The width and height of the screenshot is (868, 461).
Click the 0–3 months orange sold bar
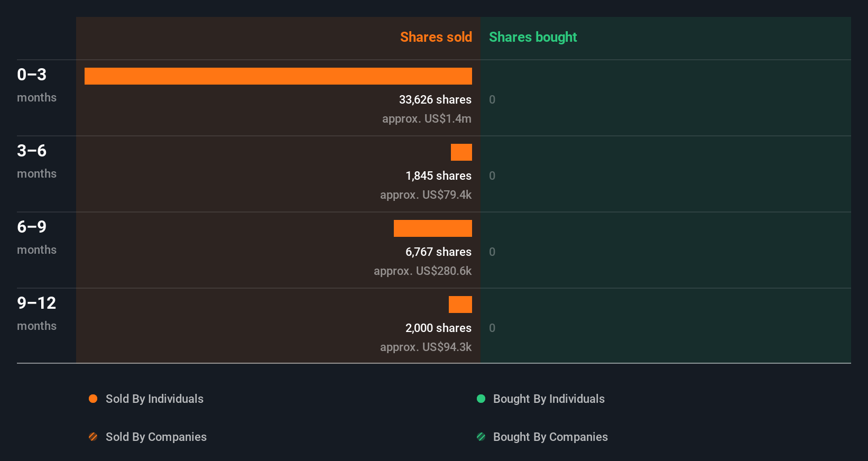pyautogui.click(x=278, y=76)
